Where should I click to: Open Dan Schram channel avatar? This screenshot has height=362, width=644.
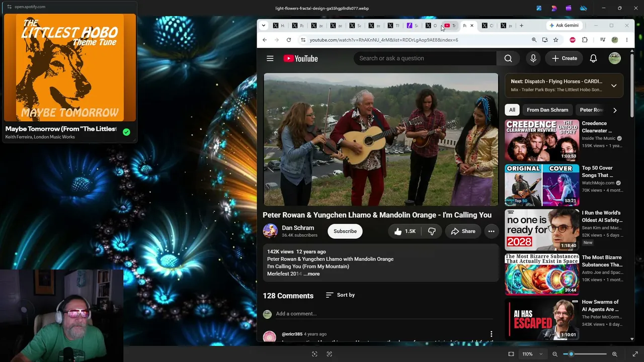click(x=270, y=231)
